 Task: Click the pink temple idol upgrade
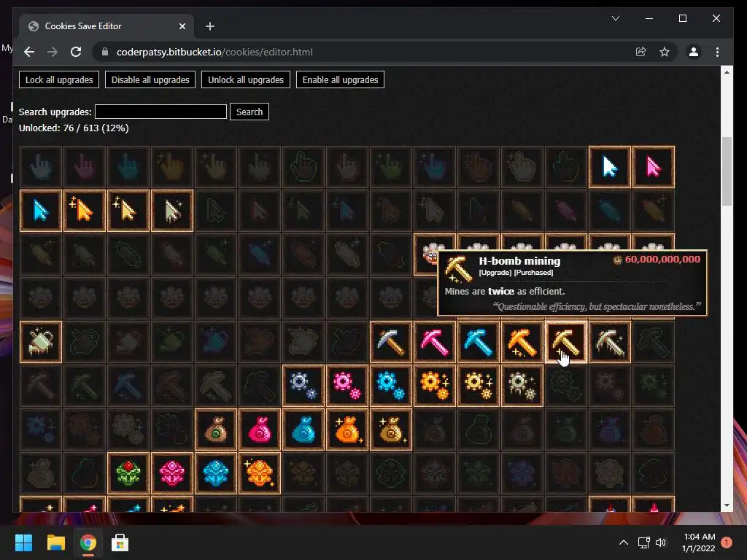click(x=172, y=473)
